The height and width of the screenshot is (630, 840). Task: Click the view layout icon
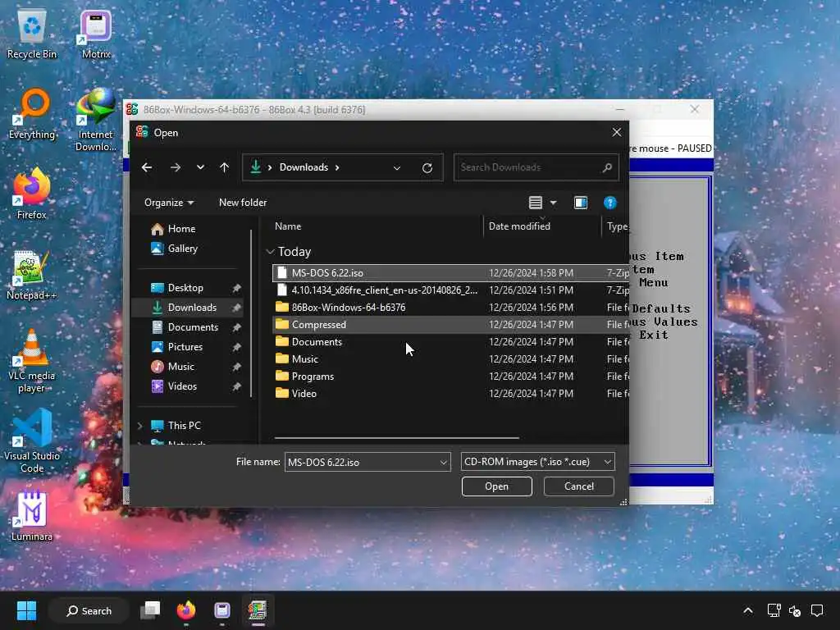tap(536, 203)
